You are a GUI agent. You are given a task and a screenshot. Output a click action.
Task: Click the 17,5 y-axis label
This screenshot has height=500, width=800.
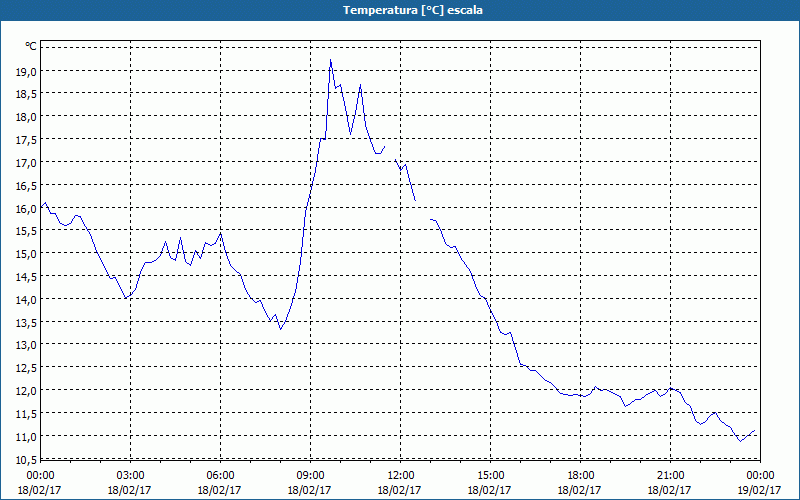27,141
